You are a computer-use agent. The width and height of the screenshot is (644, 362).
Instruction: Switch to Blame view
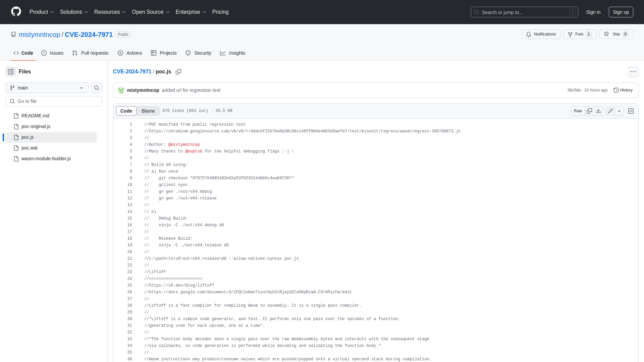148,111
